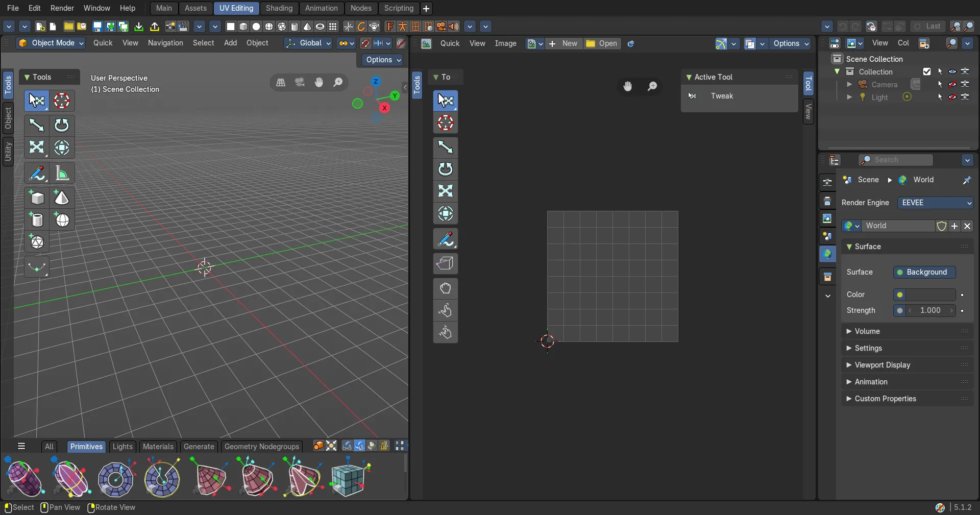Select the Rip Region tool in UV editor
This screenshot has height=515, width=980.
coord(446,263)
